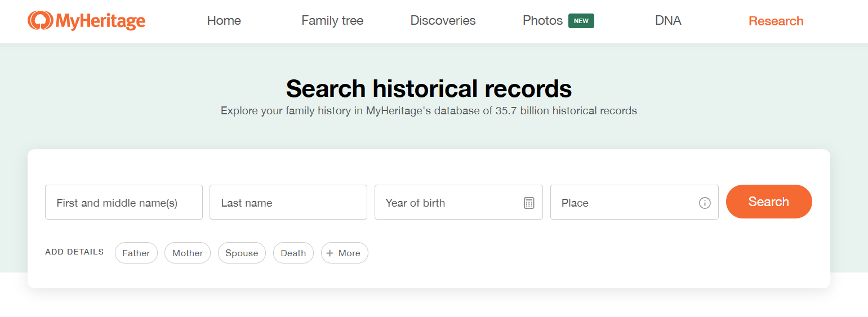This screenshot has width=868, height=317.
Task: Click the NEW badge beside Photos
Action: click(581, 21)
